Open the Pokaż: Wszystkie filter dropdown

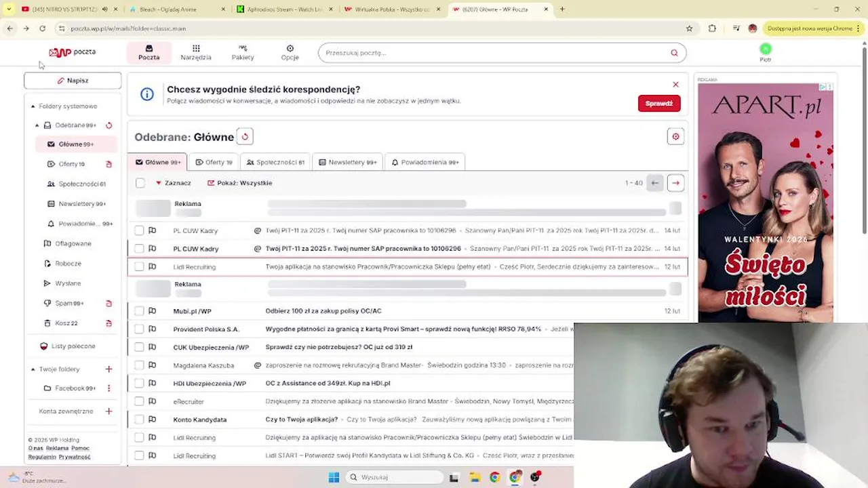coord(239,183)
